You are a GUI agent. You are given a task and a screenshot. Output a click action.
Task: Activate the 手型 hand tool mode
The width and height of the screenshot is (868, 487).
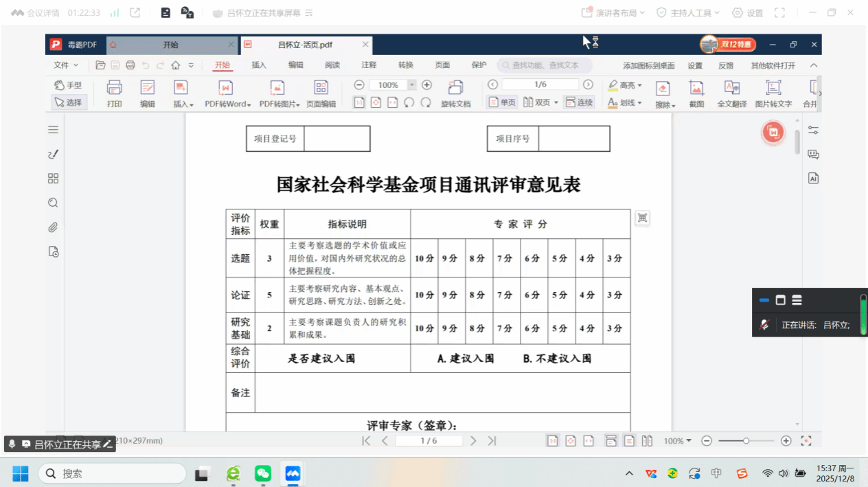(x=68, y=85)
